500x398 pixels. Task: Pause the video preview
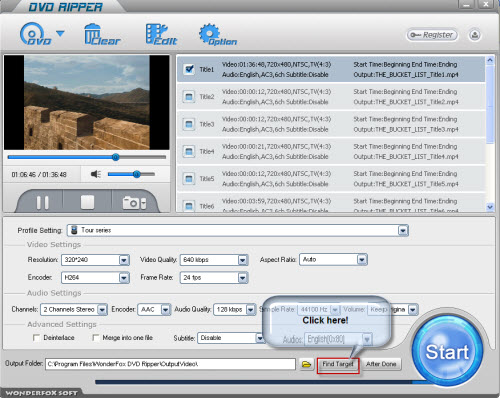coord(42,202)
